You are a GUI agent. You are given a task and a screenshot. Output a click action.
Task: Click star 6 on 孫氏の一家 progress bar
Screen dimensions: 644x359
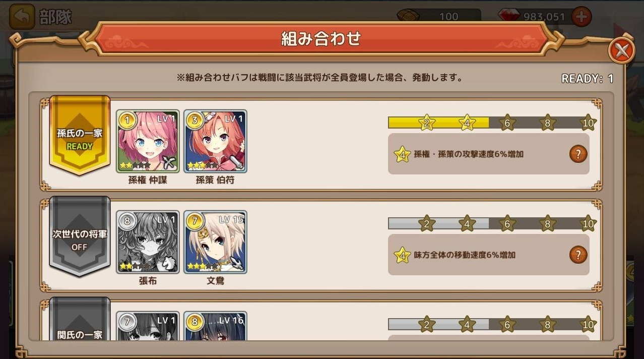pos(507,123)
